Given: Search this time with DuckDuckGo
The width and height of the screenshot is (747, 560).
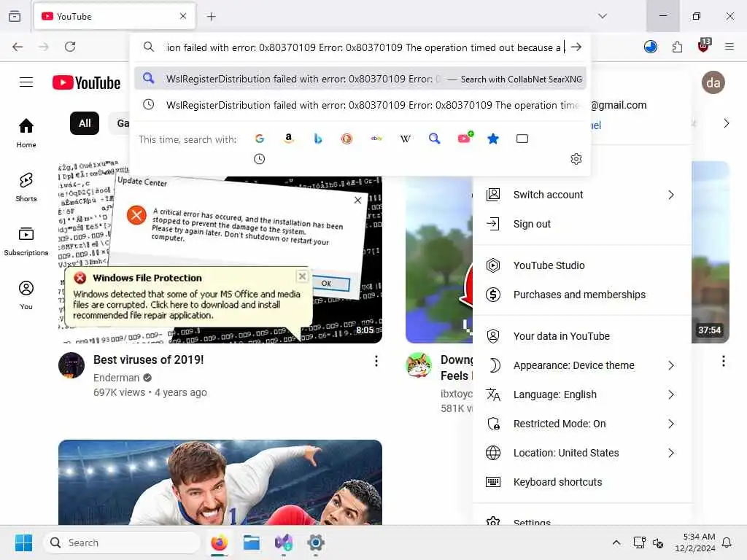Looking at the screenshot, I should tap(347, 139).
